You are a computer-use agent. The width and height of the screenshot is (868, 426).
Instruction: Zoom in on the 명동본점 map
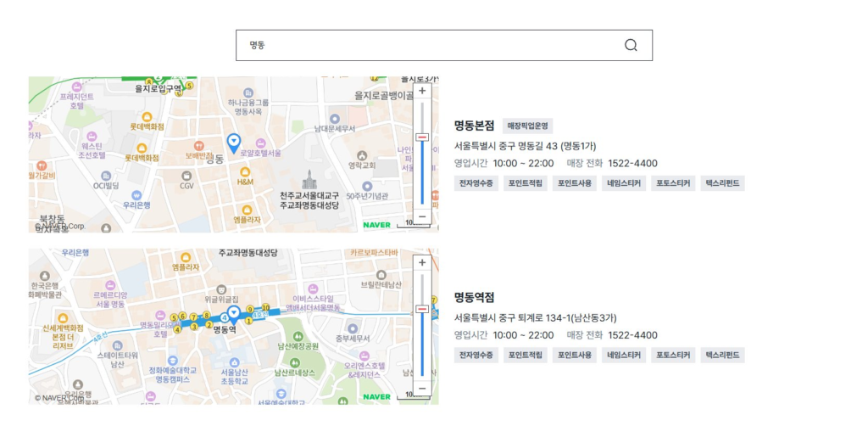tap(422, 91)
